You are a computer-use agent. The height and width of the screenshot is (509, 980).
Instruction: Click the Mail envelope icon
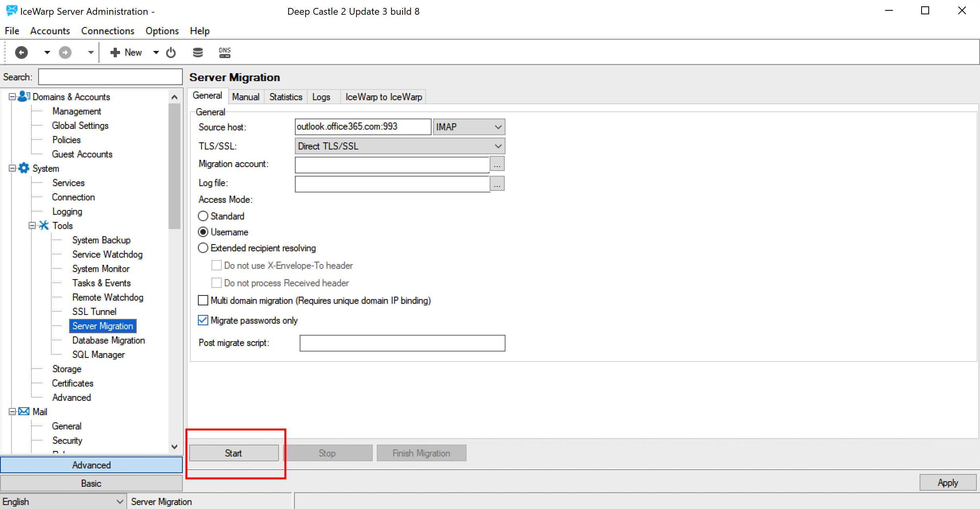(24, 411)
